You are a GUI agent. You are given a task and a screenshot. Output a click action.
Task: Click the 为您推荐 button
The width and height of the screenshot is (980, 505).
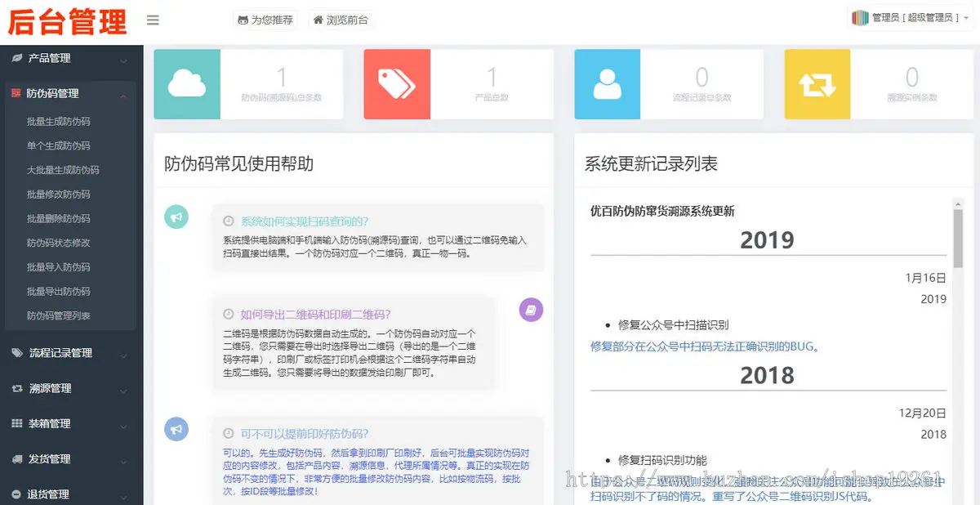coord(265,20)
